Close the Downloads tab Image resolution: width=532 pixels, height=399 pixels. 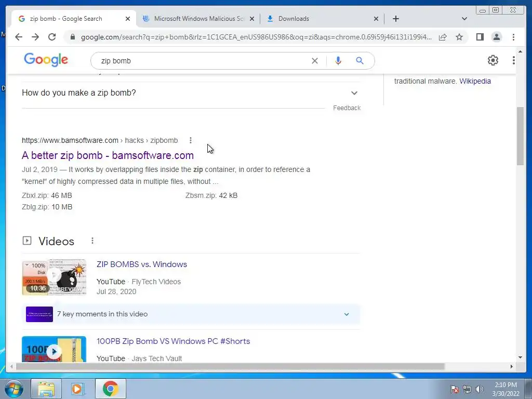(376, 19)
